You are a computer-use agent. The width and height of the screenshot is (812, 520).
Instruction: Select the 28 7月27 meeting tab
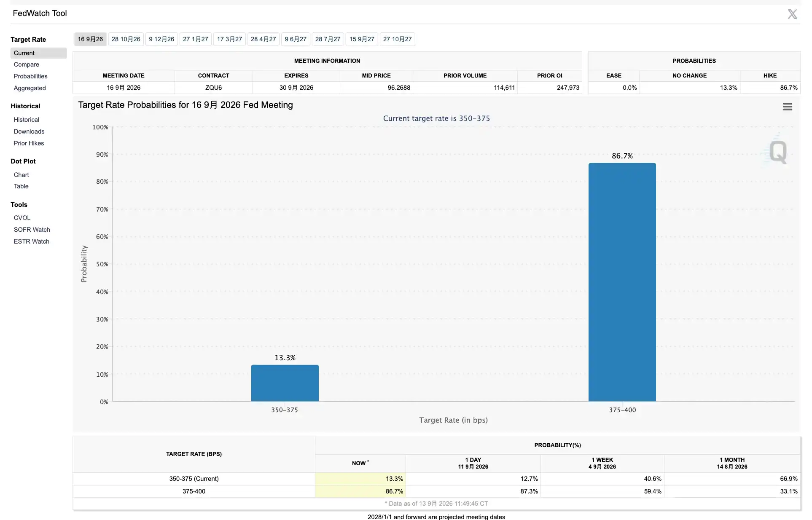tap(328, 39)
